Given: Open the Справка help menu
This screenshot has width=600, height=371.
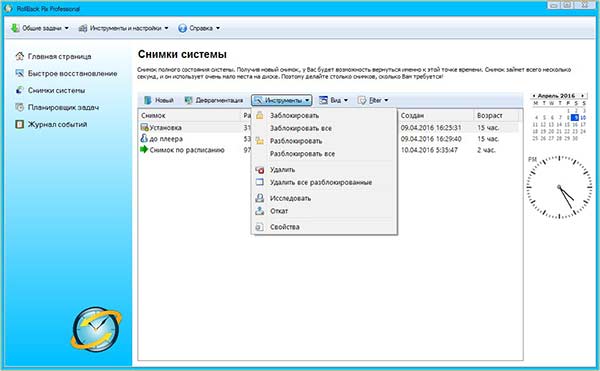Looking at the screenshot, I should pos(199,28).
